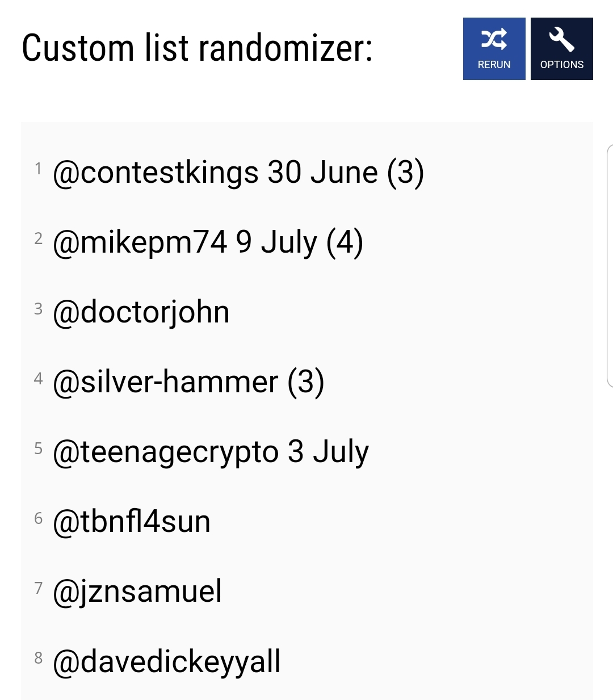Select the @mikepm74 9 July (4) entry
The width and height of the screenshot is (613, 700).
tap(208, 242)
